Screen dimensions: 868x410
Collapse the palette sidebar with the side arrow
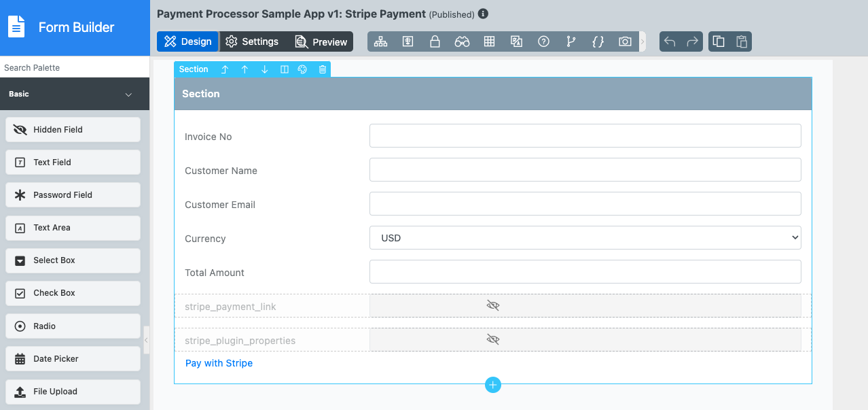click(x=146, y=340)
